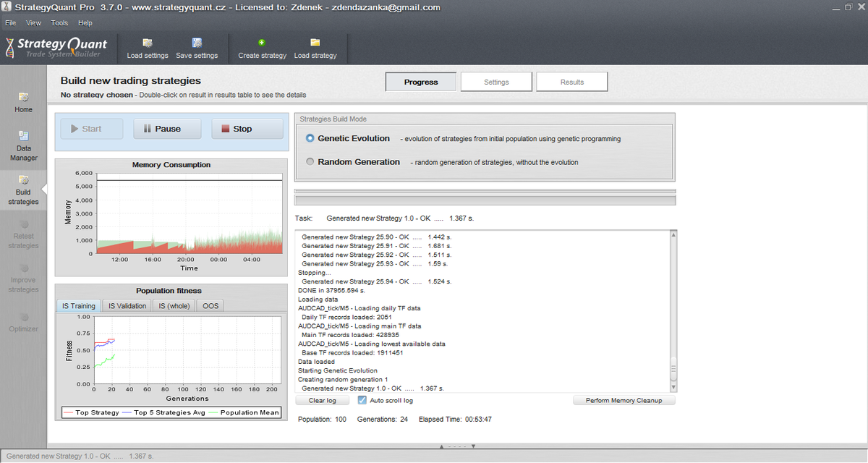Viewport: 868px width, 463px height.
Task: Switch to the Progress tab
Action: pos(421,82)
